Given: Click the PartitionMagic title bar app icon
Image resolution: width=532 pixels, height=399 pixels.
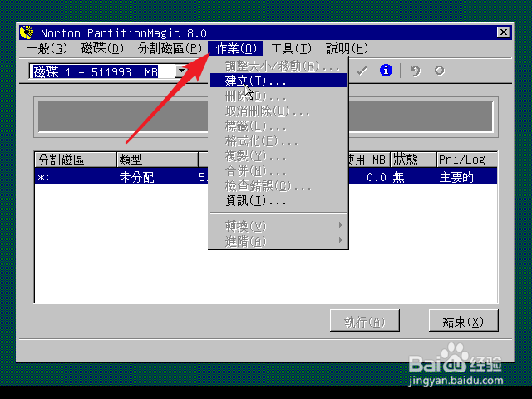Looking at the screenshot, I should click(27, 32).
